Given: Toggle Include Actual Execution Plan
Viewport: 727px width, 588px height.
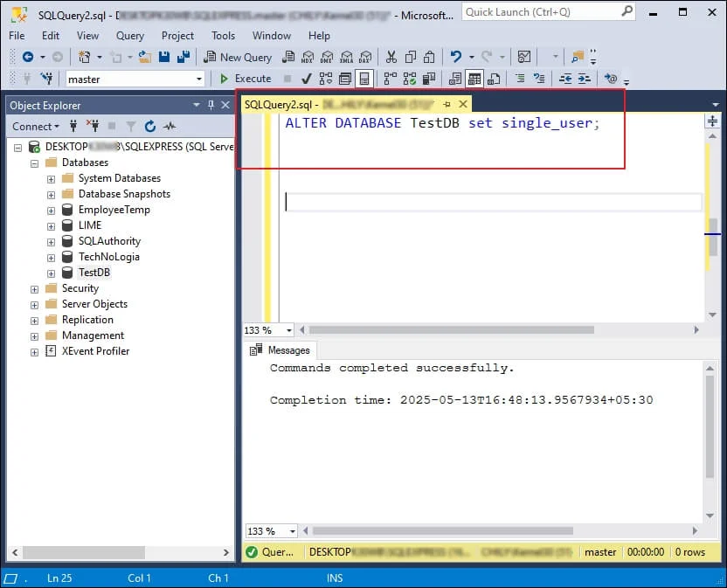Looking at the screenshot, I should point(391,79).
